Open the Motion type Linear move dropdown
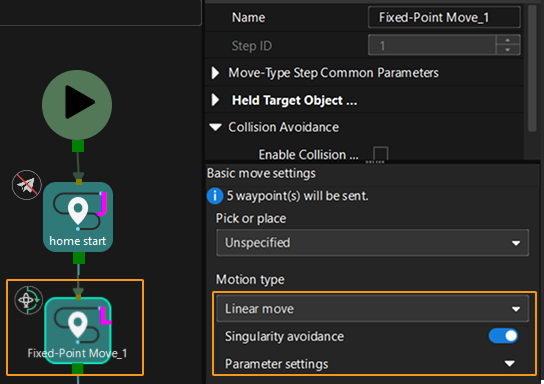This screenshot has height=384, width=544. [x=372, y=308]
